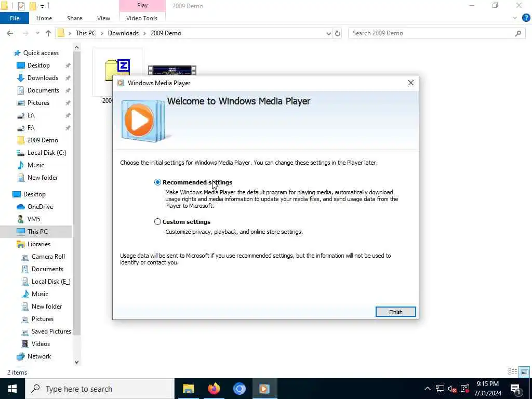Expand the ribbon with the chevron
532x399 pixels.
click(x=515, y=18)
